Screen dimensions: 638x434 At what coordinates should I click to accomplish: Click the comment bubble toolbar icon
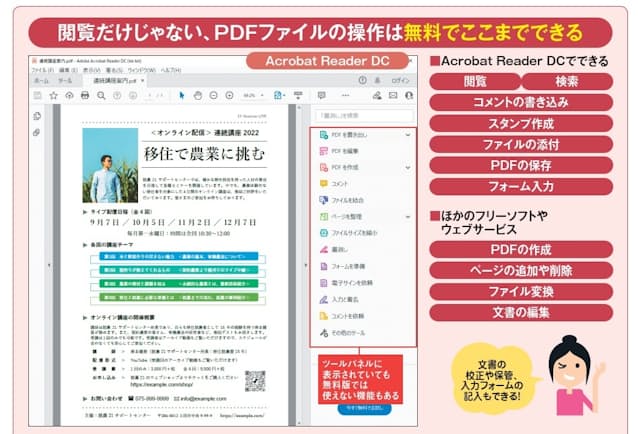coord(321,95)
